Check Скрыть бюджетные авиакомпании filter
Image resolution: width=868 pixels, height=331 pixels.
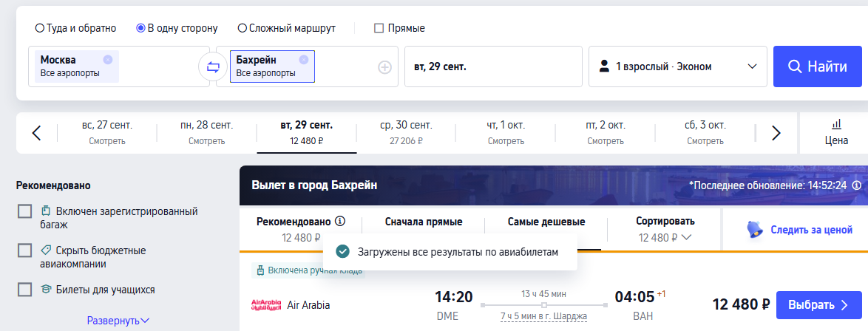(x=25, y=250)
